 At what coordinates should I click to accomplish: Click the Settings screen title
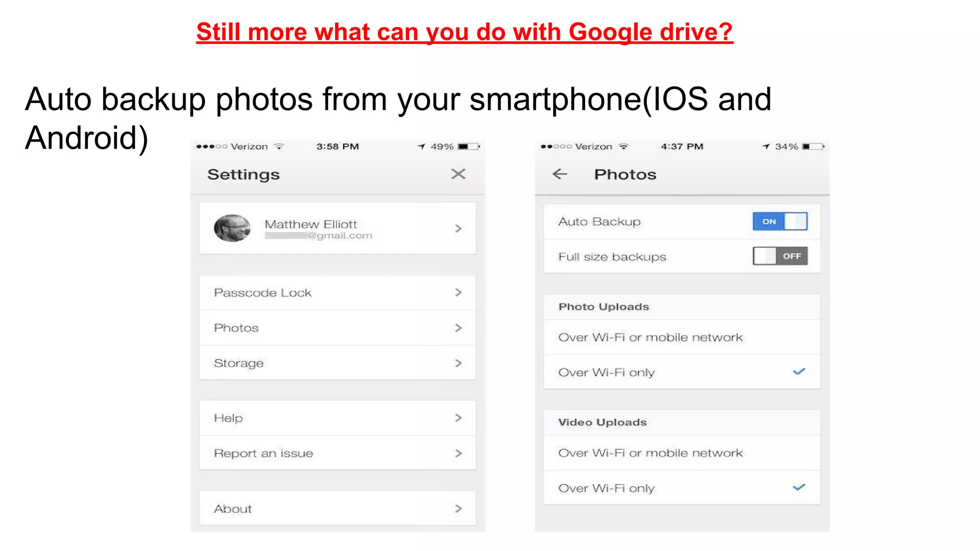pos(243,175)
